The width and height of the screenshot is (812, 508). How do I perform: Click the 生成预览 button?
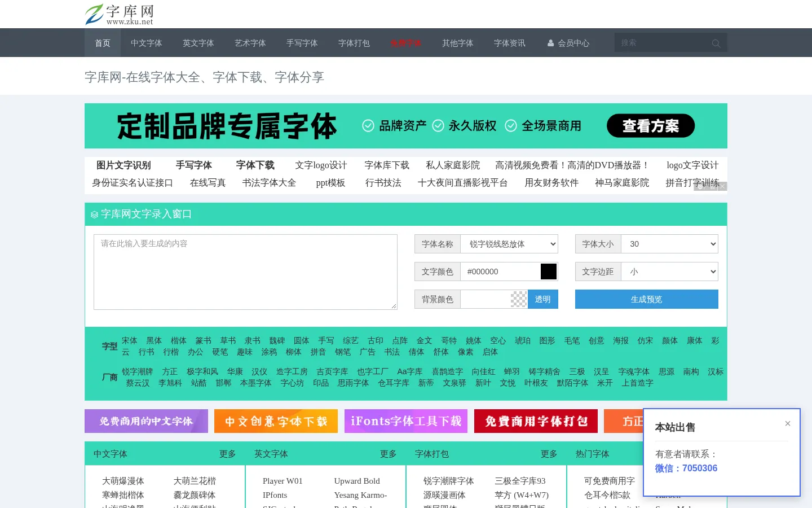click(x=647, y=299)
